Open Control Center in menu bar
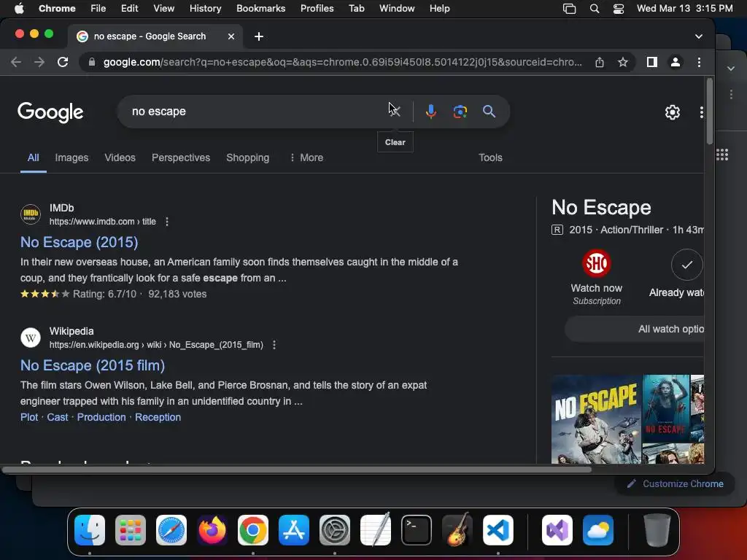This screenshot has width=747, height=560. pos(619,9)
